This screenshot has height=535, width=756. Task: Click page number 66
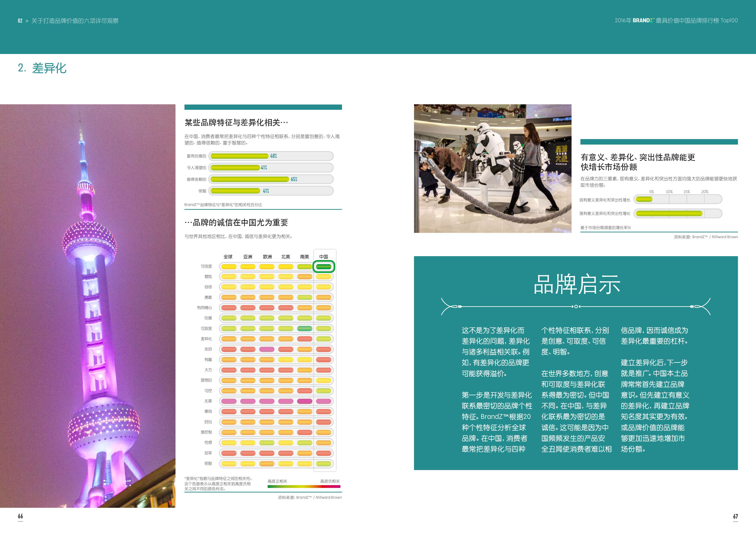point(20,516)
